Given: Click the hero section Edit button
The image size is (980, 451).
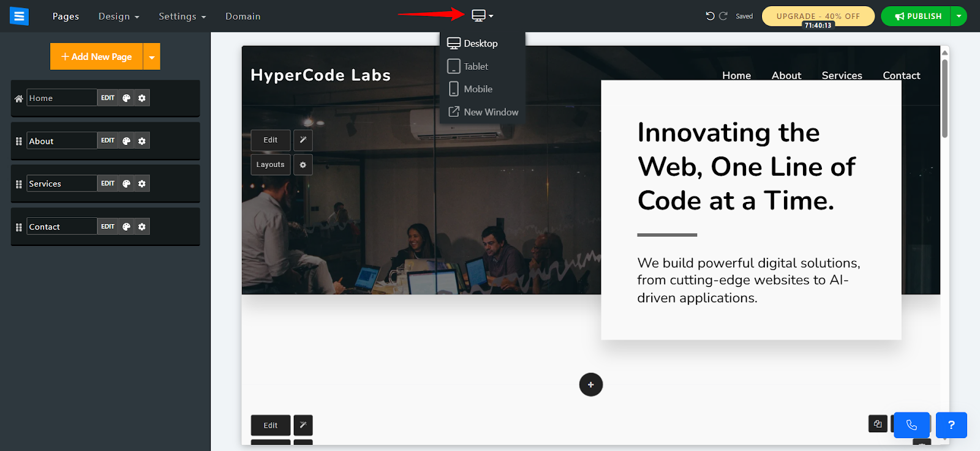Looking at the screenshot, I should (271, 140).
